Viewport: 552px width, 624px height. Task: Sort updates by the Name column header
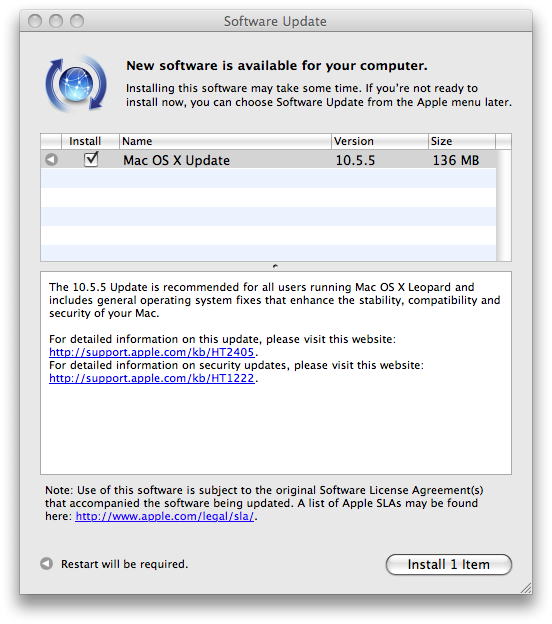(x=225, y=141)
